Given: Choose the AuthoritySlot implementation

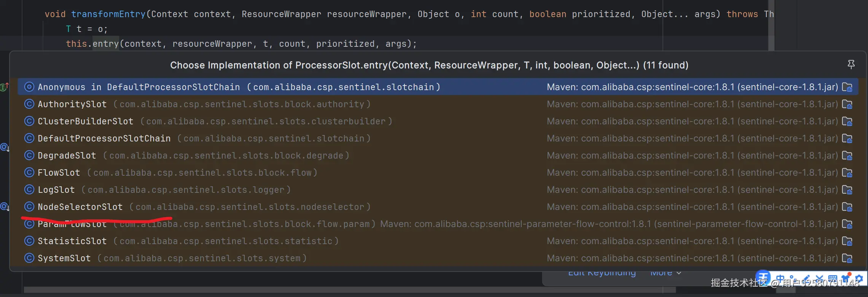Looking at the screenshot, I should (438, 104).
